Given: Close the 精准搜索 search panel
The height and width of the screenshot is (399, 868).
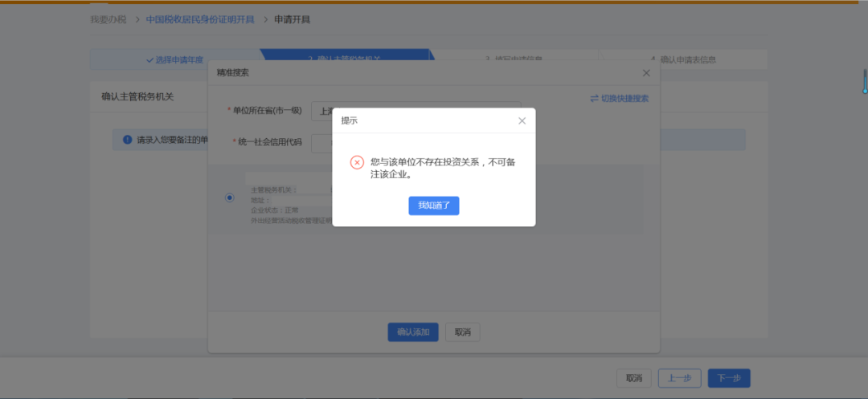Looking at the screenshot, I should pos(646,73).
